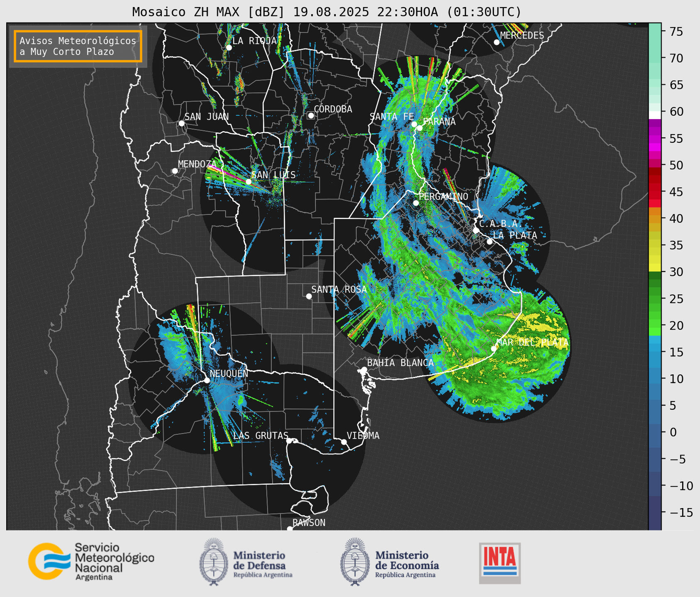Click the Ministerio de Defensa emblem

(x=213, y=562)
